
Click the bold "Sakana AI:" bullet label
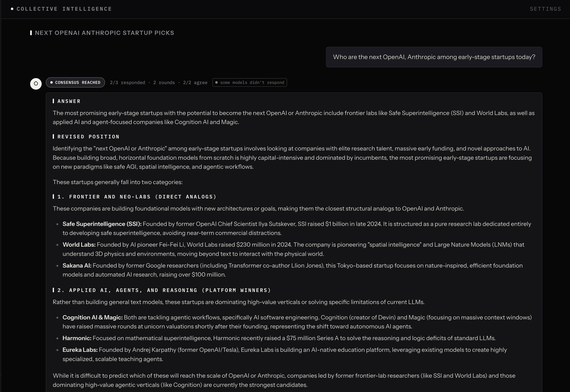click(77, 266)
